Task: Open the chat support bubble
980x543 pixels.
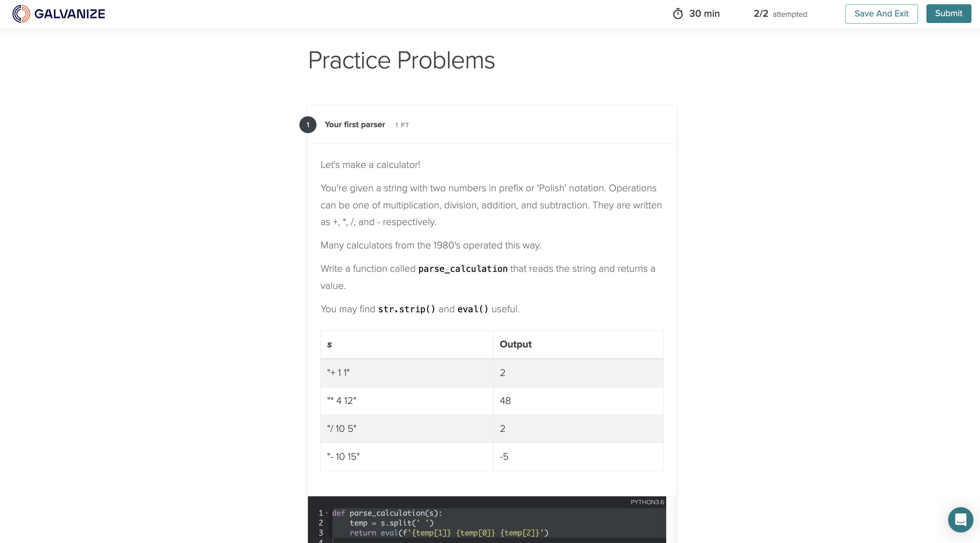Action: (960, 519)
